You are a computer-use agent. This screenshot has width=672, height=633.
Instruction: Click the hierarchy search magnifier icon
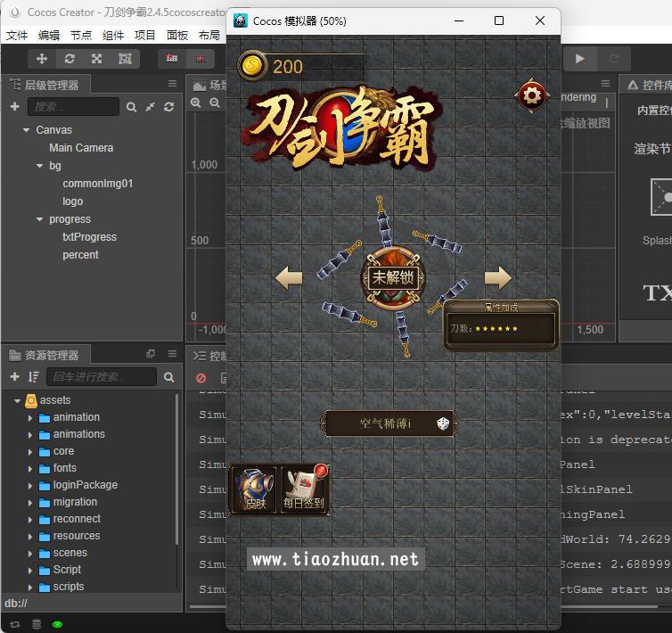coord(132,107)
